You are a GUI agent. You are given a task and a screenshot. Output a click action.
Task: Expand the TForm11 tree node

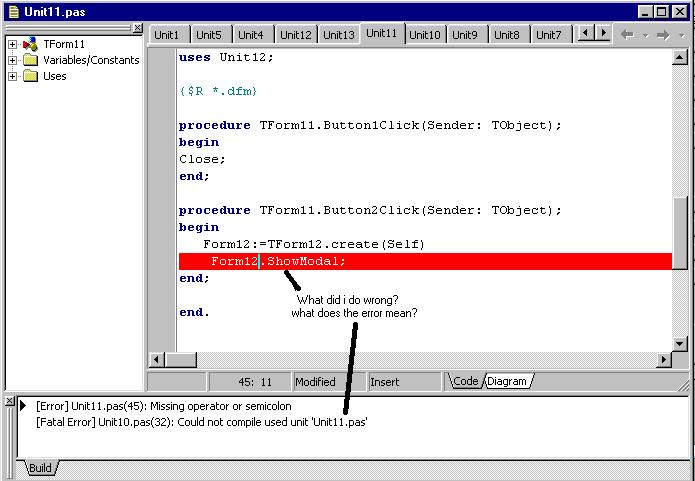click(13, 44)
